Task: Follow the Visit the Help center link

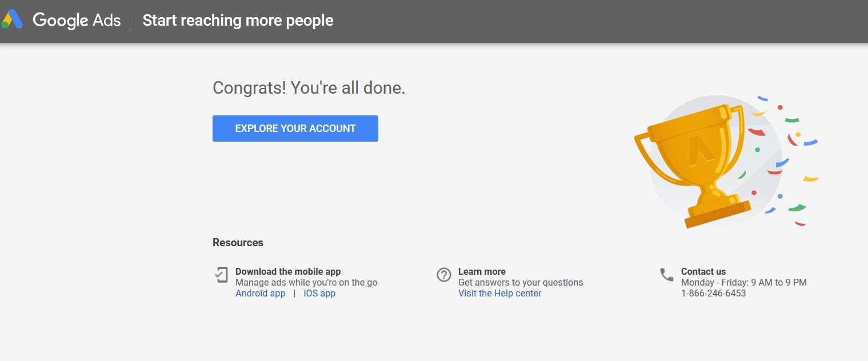Action: pyautogui.click(x=499, y=294)
